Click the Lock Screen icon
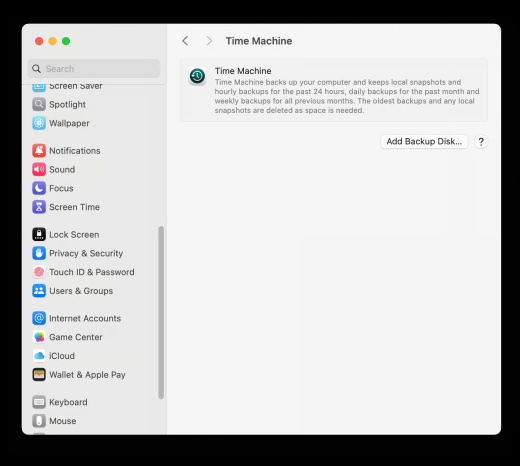Viewport: 520px width, 466px height. tap(39, 234)
